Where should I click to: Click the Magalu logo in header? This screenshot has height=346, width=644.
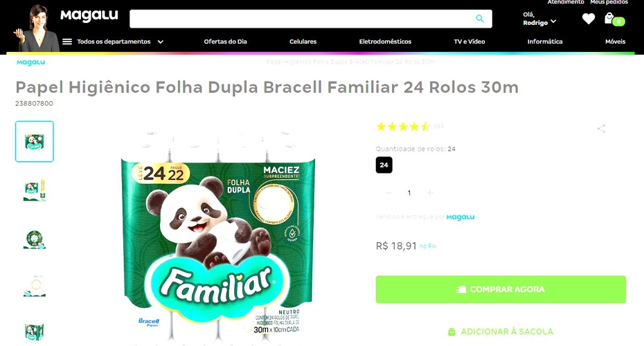pos(89,16)
